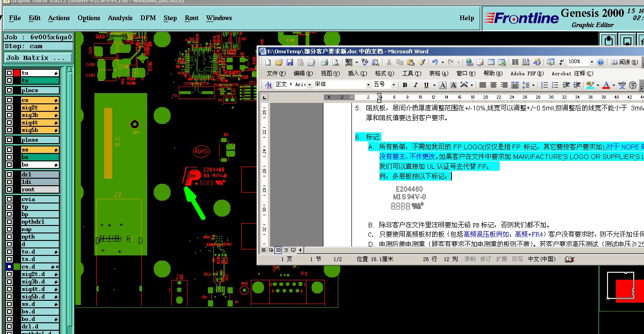
Task: Toggle the checkbox for layer 'ts'
Action: pyautogui.click(x=9, y=80)
